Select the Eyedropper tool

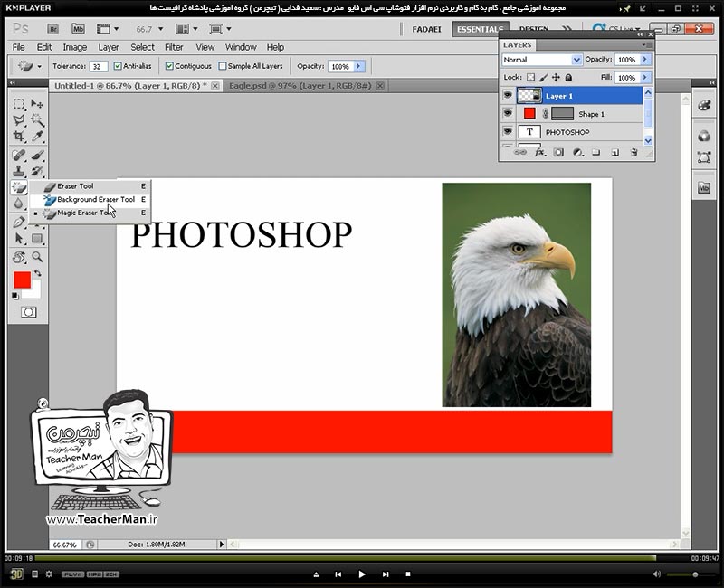[37, 137]
